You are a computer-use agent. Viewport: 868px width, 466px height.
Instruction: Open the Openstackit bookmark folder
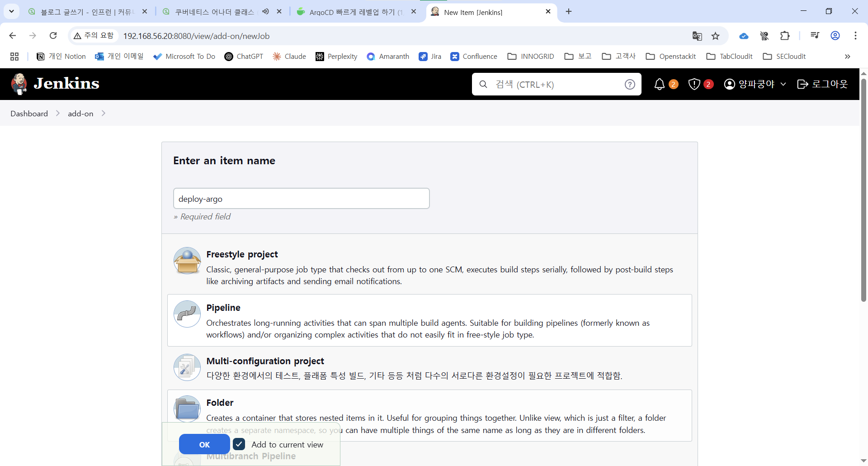click(x=671, y=57)
